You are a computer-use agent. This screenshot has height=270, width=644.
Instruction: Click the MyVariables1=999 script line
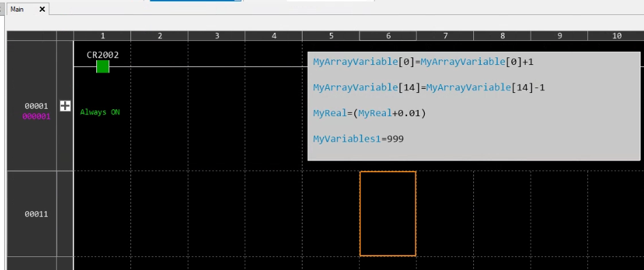pyautogui.click(x=358, y=139)
